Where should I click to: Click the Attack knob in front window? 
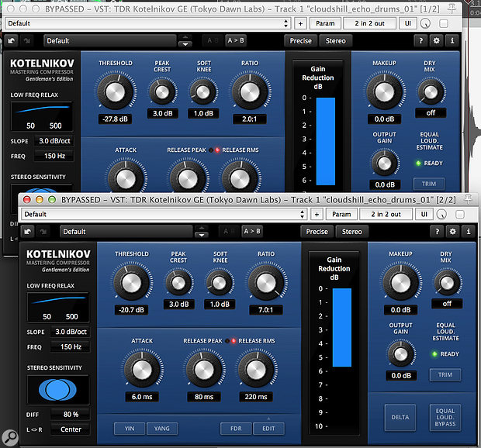coord(142,370)
